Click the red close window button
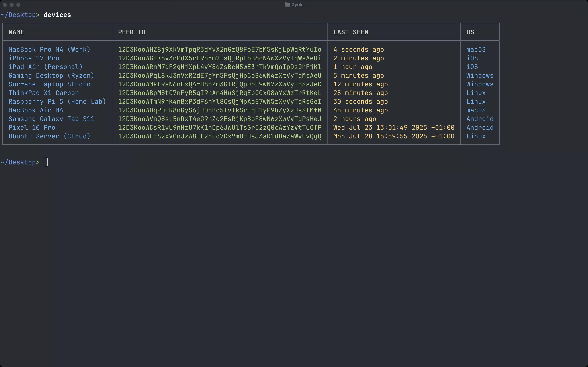588x367 pixels. [x=5, y=5]
